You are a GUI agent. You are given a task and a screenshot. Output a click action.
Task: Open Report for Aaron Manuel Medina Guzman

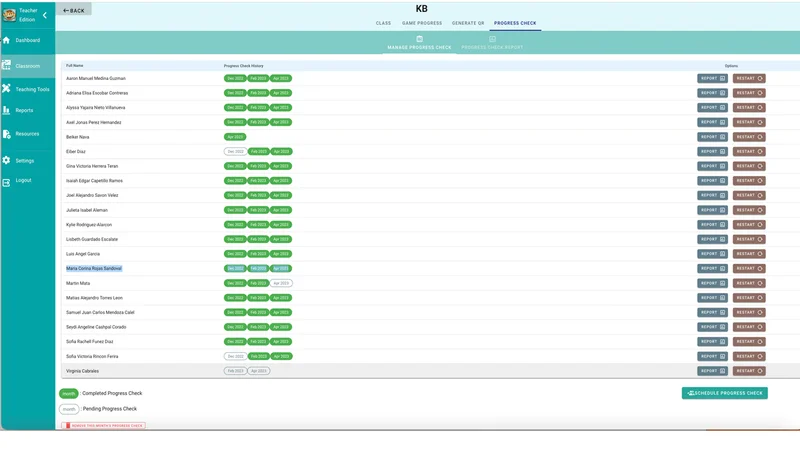pos(712,78)
